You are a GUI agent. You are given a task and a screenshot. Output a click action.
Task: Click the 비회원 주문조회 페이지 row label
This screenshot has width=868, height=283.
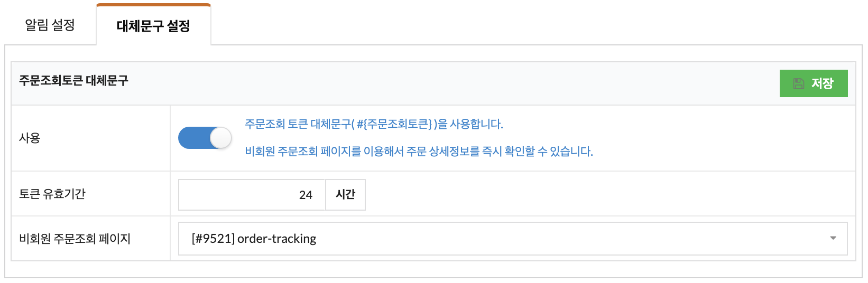point(75,239)
